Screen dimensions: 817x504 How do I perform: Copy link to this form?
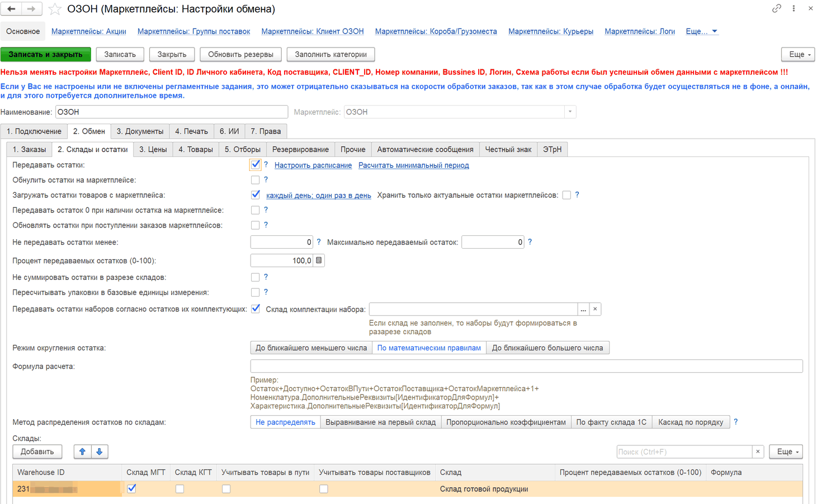click(x=777, y=8)
